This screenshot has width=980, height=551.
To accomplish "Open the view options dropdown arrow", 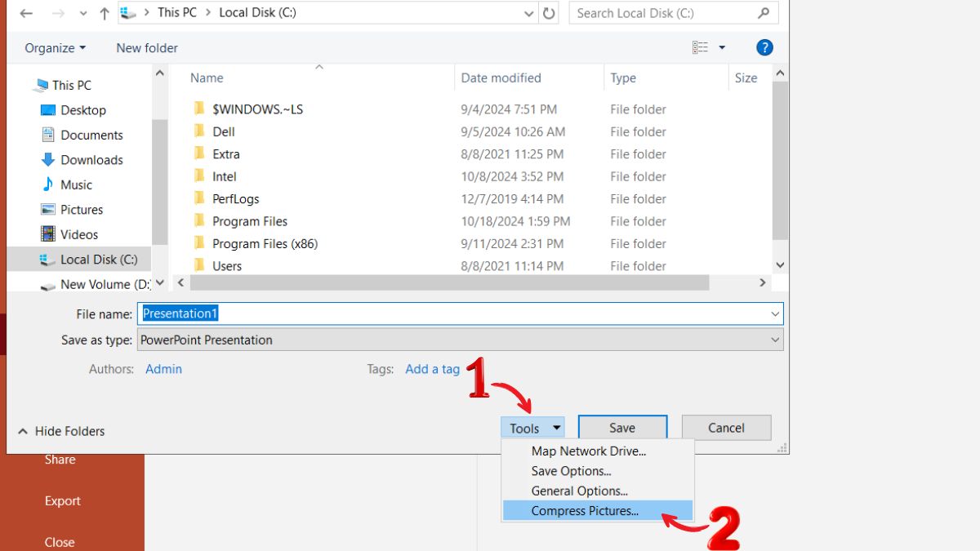I will [722, 48].
